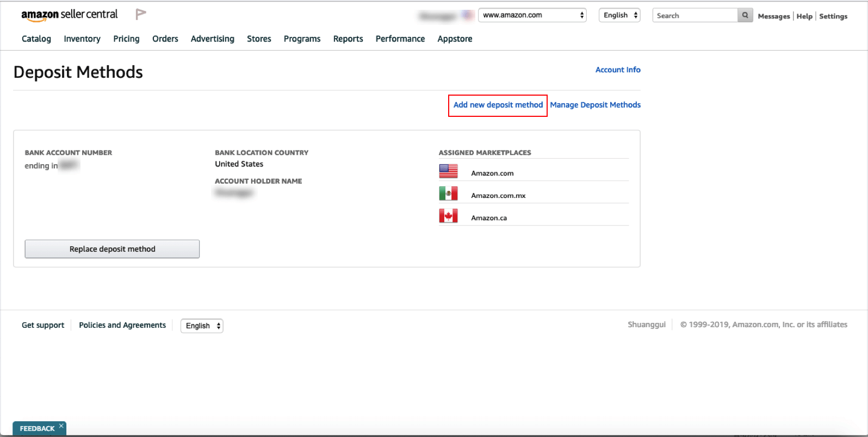
Task: Click the Amazon.com marketplace row
Action: pos(534,171)
